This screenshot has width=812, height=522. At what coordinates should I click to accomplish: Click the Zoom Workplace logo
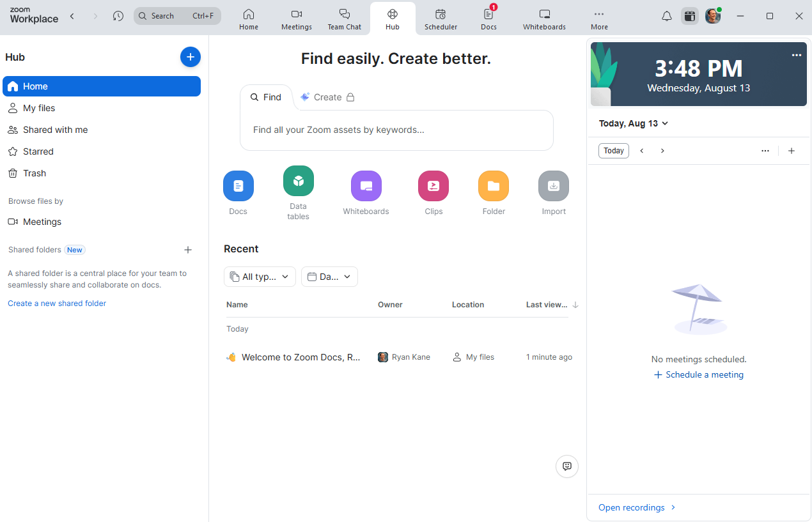pos(34,16)
